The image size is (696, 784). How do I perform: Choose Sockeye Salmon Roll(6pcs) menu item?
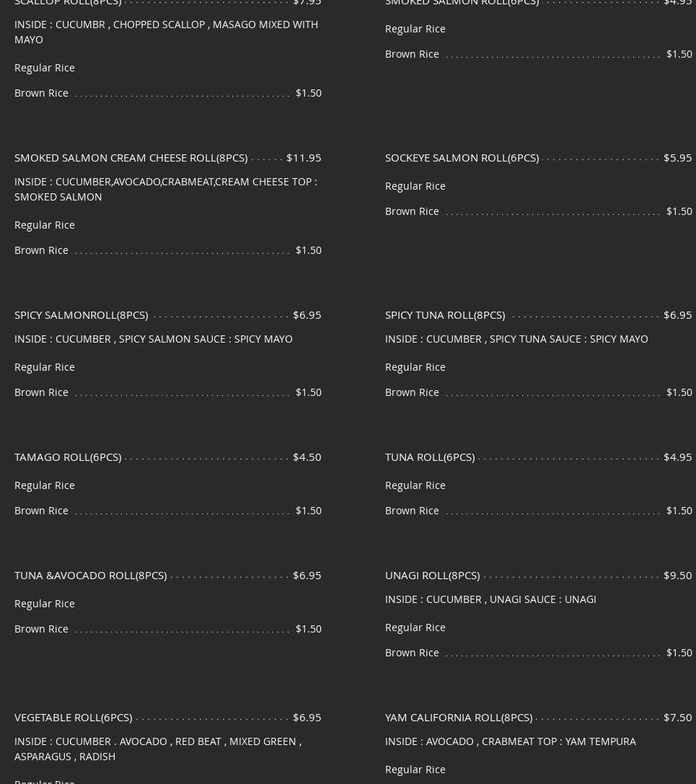point(462,158)
